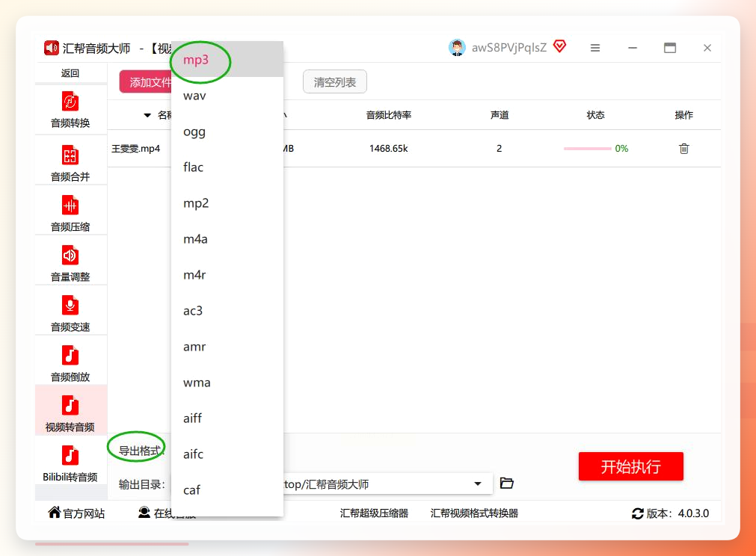Open 官方网站 home link

coord(77,513)
